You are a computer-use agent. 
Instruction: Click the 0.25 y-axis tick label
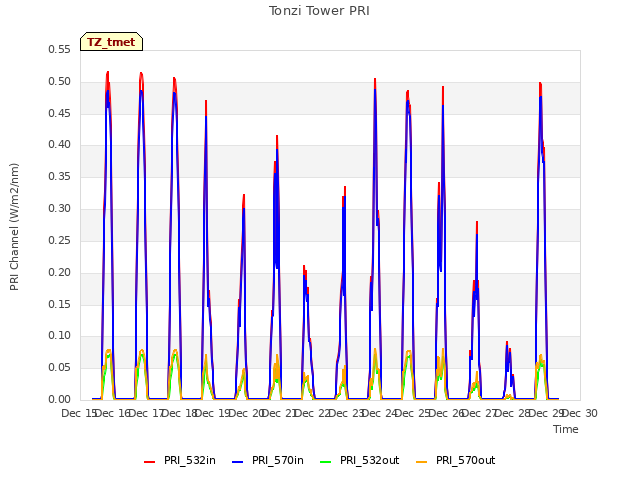(59, 240)
